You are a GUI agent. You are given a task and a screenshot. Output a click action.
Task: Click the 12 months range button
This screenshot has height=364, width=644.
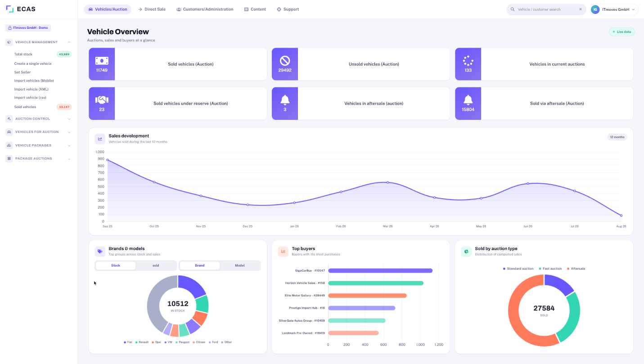617,137
